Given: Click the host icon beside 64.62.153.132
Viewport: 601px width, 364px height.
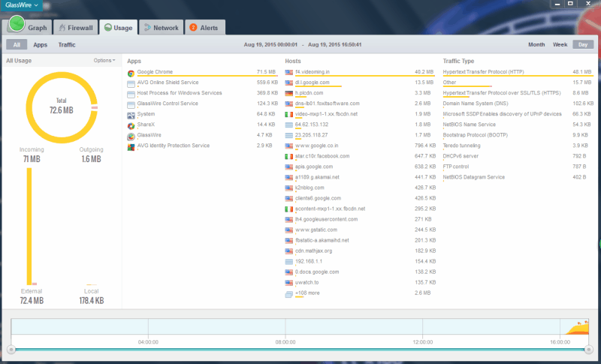Looking at the screenshot, I should (x=289, y=125).
